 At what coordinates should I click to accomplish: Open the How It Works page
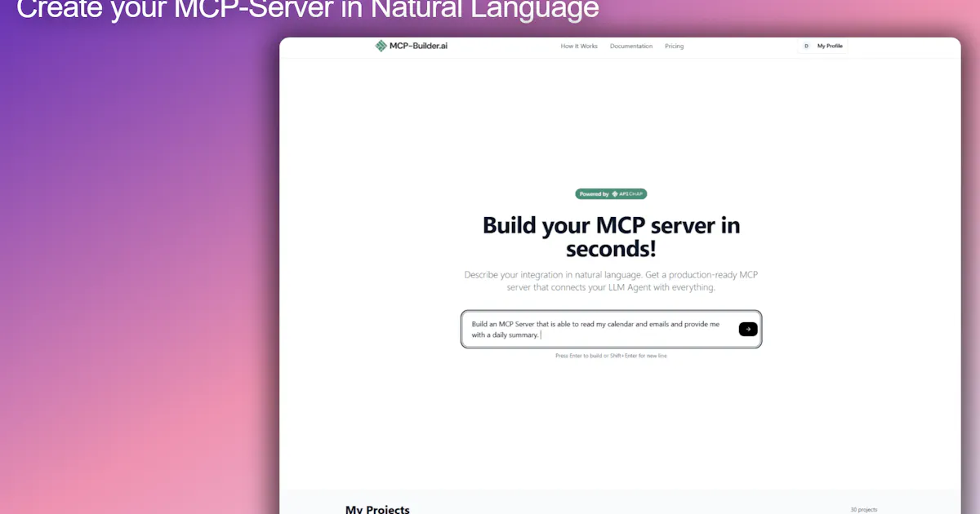(x=579, y=47)
